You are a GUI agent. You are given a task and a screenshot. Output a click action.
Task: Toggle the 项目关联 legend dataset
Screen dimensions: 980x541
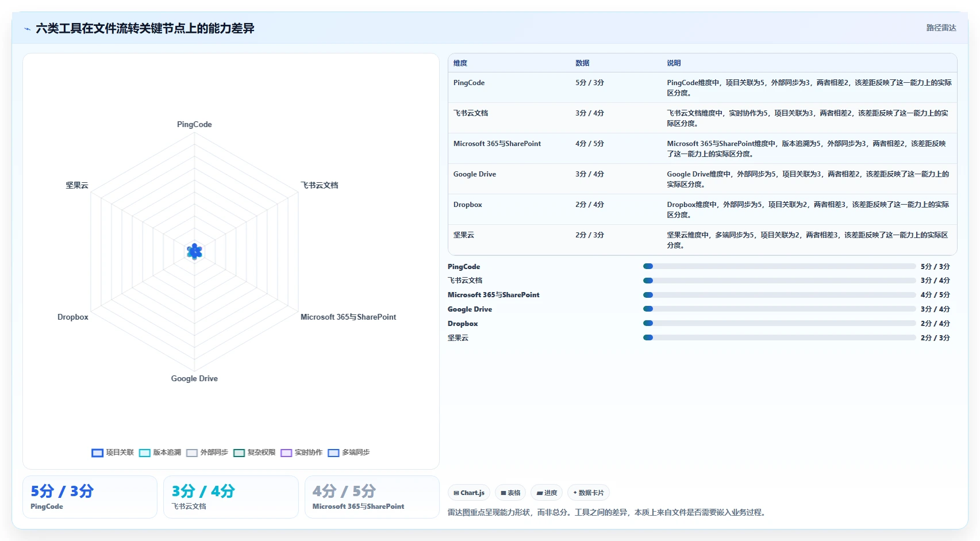[113, 452]
